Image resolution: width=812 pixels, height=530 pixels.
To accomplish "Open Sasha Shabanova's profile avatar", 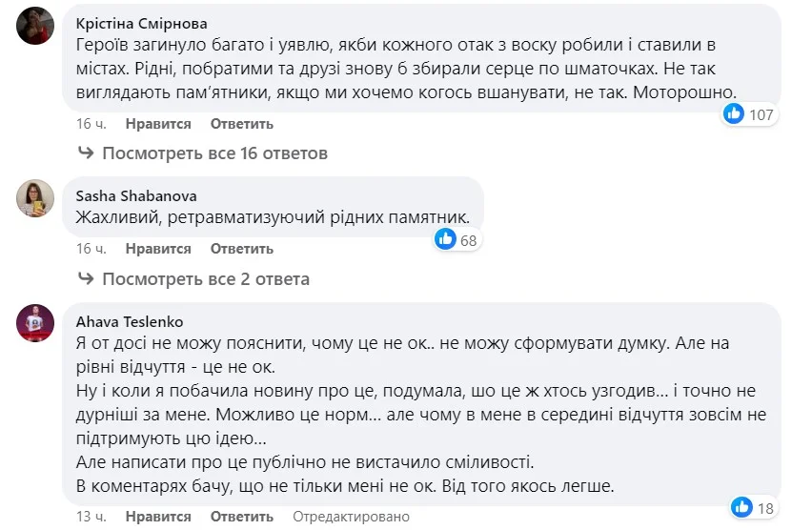I will 35,197.
